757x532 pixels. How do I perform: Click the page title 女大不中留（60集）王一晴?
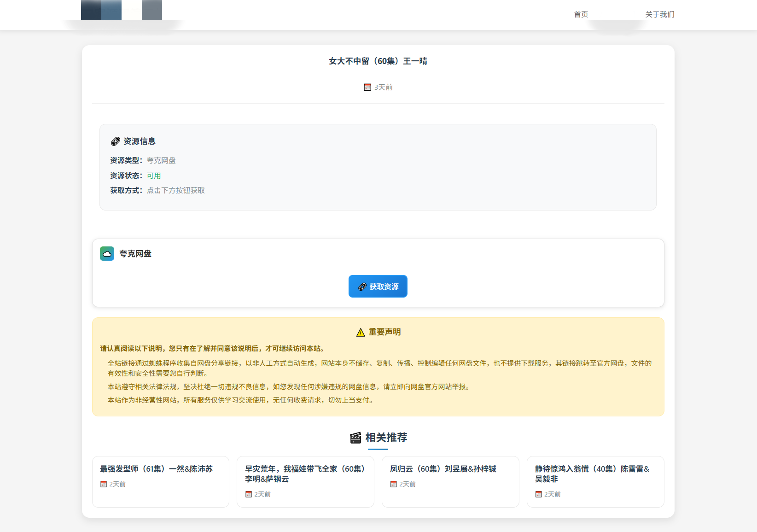click(378, 61)
